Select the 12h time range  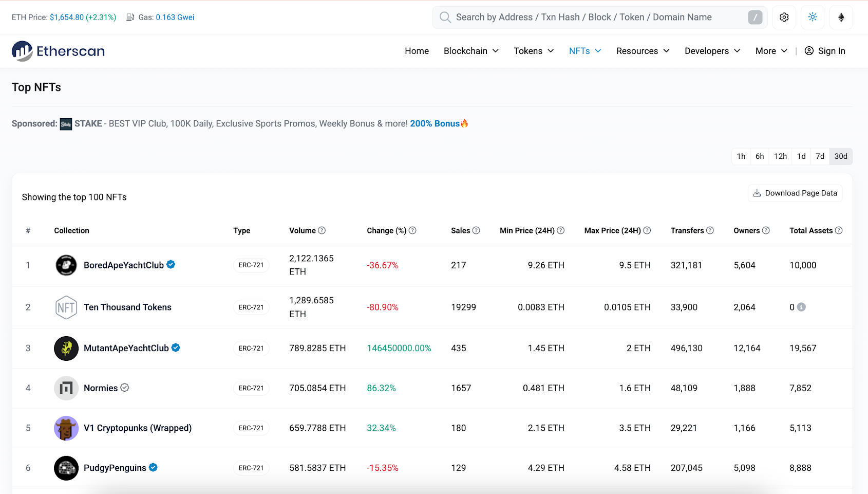pos(781,156)
